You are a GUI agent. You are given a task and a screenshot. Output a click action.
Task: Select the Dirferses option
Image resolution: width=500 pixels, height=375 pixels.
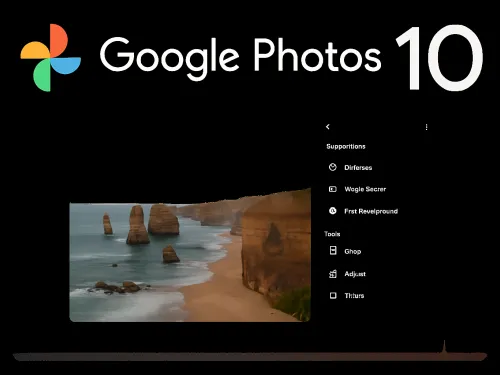(358, 168)
